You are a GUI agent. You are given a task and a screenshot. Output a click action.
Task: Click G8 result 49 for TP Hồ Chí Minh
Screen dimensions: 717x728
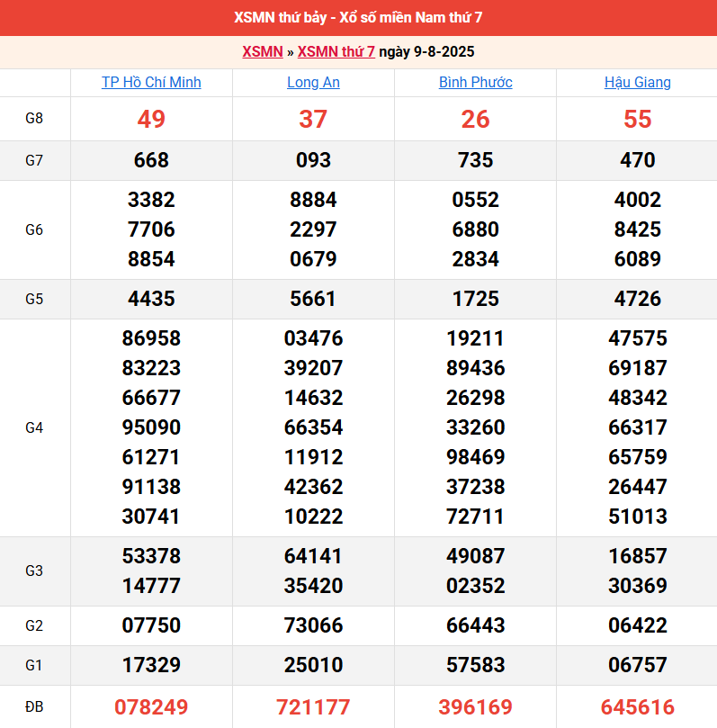(151, 119)
